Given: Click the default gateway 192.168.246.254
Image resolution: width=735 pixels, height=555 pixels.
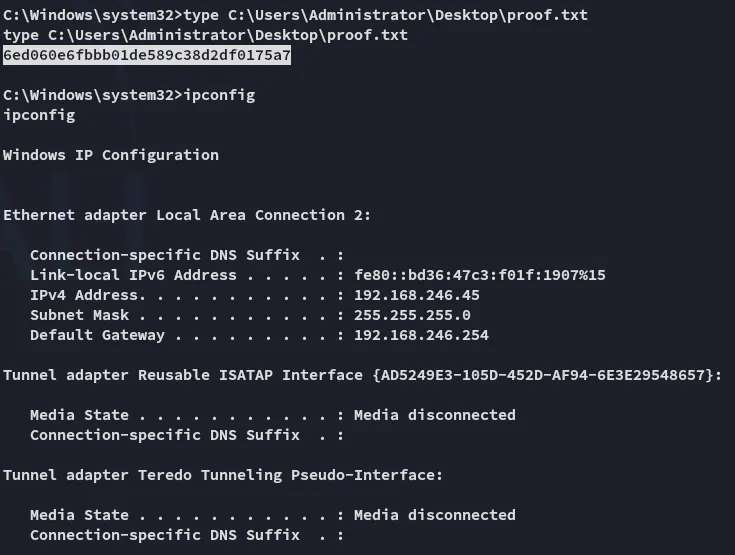Looking at the screenshot, I should [421, 335].
